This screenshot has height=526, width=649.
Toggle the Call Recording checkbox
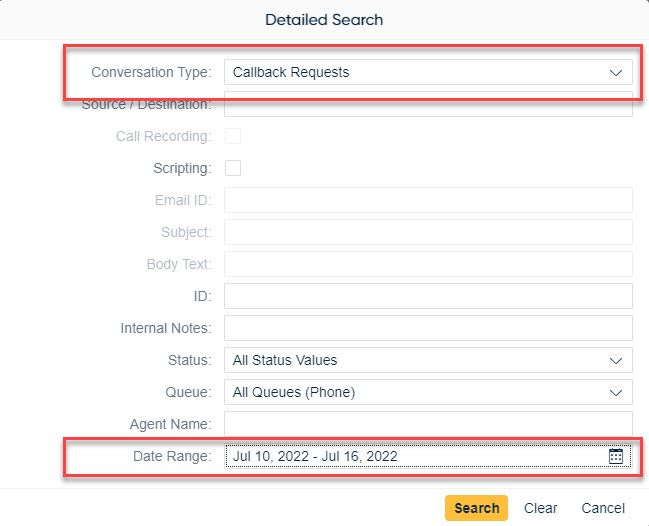[233, 136]
